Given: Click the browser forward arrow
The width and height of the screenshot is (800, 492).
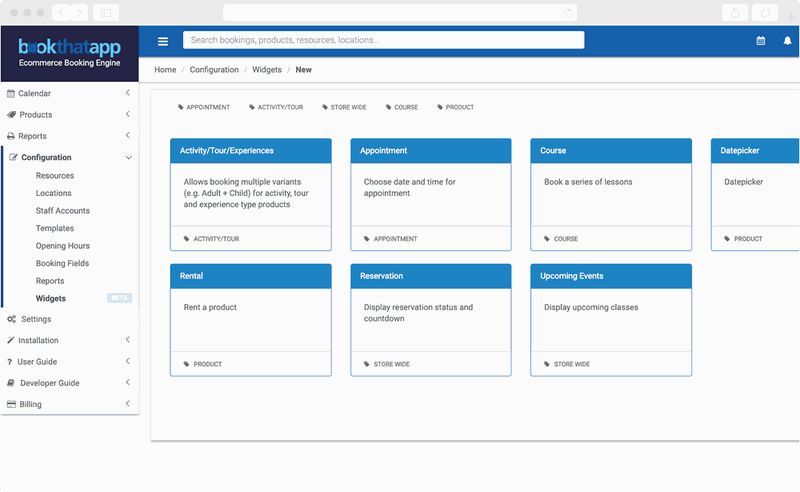Looking at the screenshot, I should [x=79, y=13].
